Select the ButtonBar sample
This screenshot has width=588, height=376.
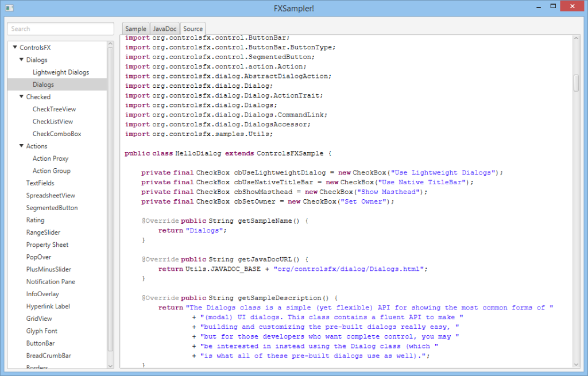(x=41, y=343)
